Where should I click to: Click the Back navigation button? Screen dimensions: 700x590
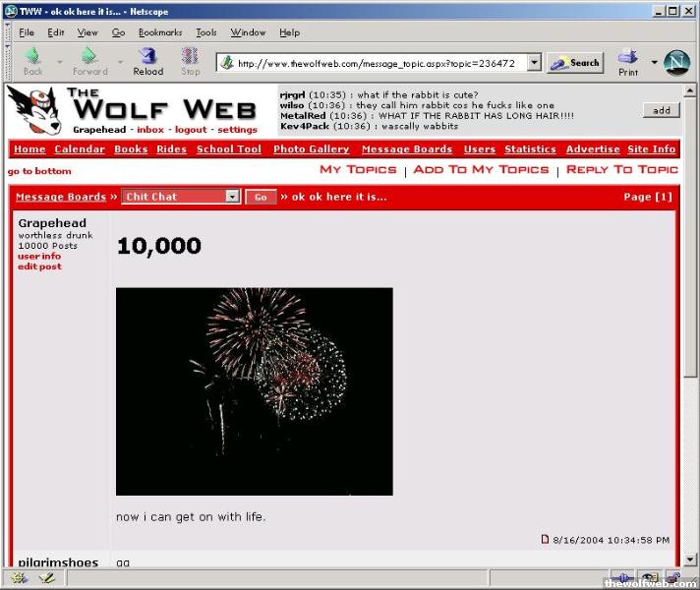click(32, 60)
